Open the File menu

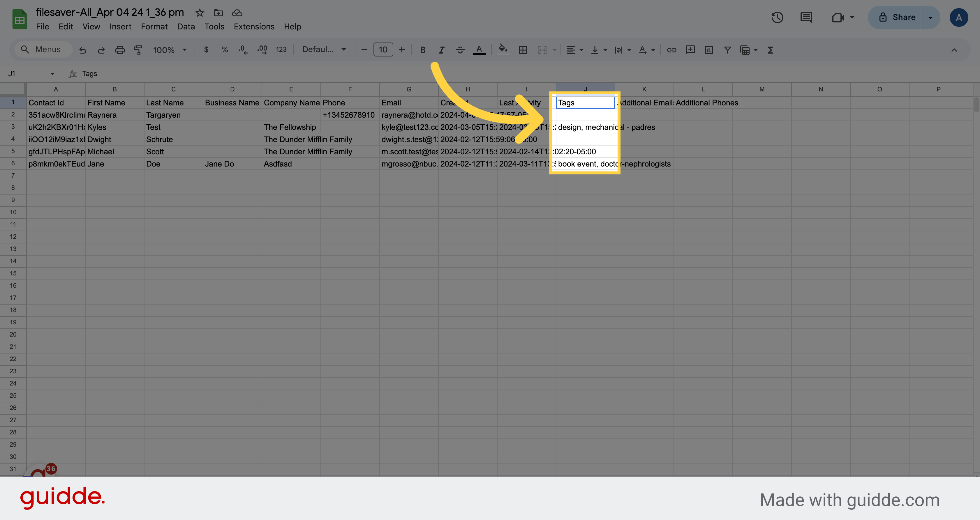click(x=43, y=26)
